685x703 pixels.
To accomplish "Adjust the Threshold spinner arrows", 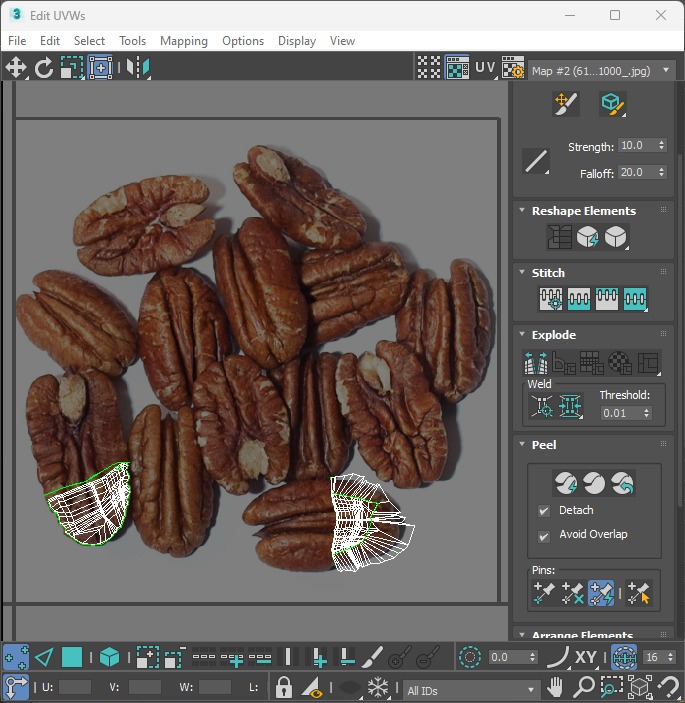I will (x=646, y=413).
